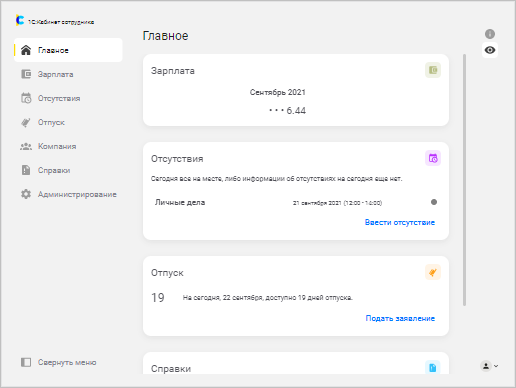Click the Сегодня все на месте message
516x388 pixels.
click(x=276, y=179)
